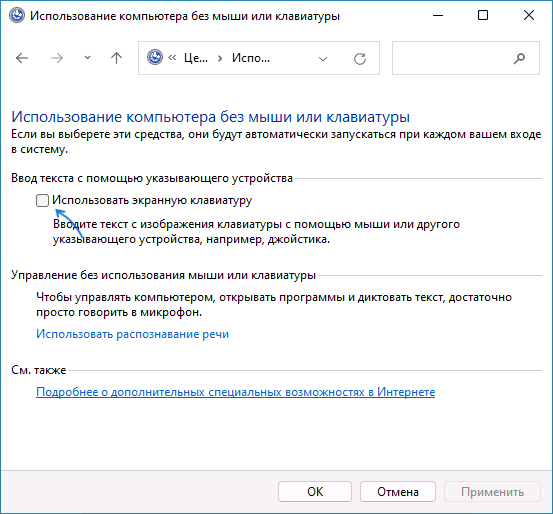553x514 pixels.
Task: Click the forward navigation arrow
Action: pyautogui.click(x=57, y=58)
